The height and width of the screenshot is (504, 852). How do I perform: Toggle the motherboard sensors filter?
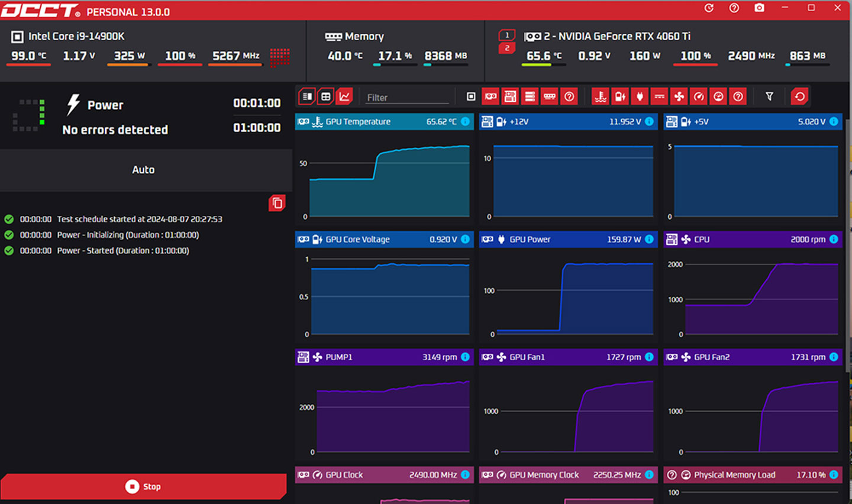pyautogui.click(x=510, y=96)
